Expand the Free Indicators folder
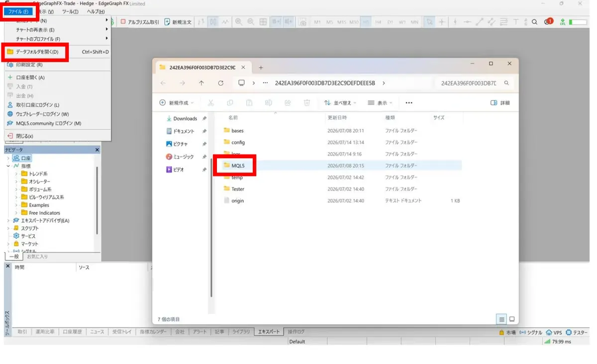Image resolution: width=597 pixels, height=364 pixels. [x=16, y=213]
